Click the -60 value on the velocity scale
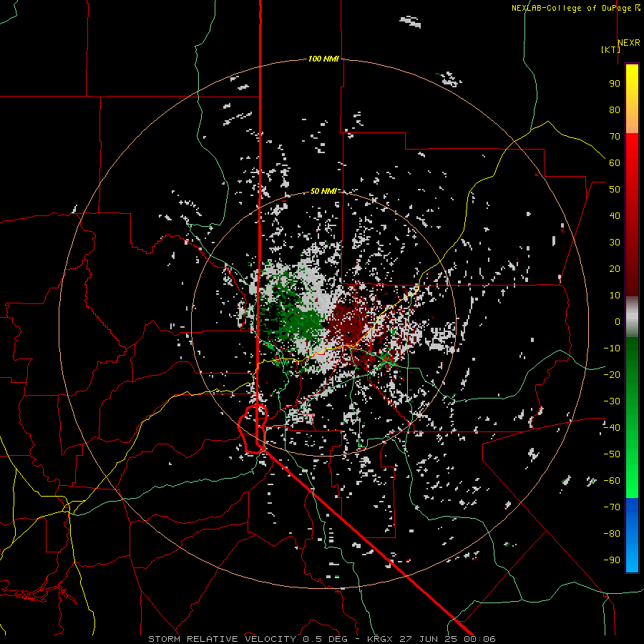 coord(612,481)
